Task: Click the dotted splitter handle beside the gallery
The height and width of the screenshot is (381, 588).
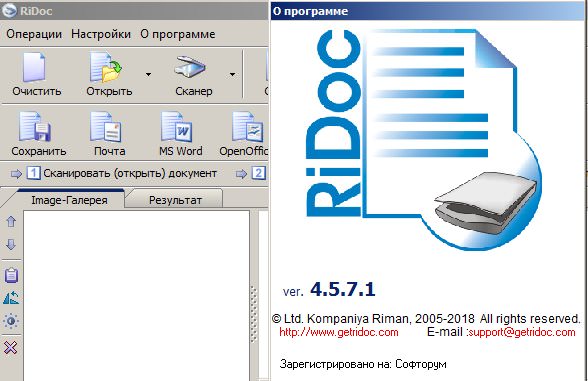Action: [254, 314]
